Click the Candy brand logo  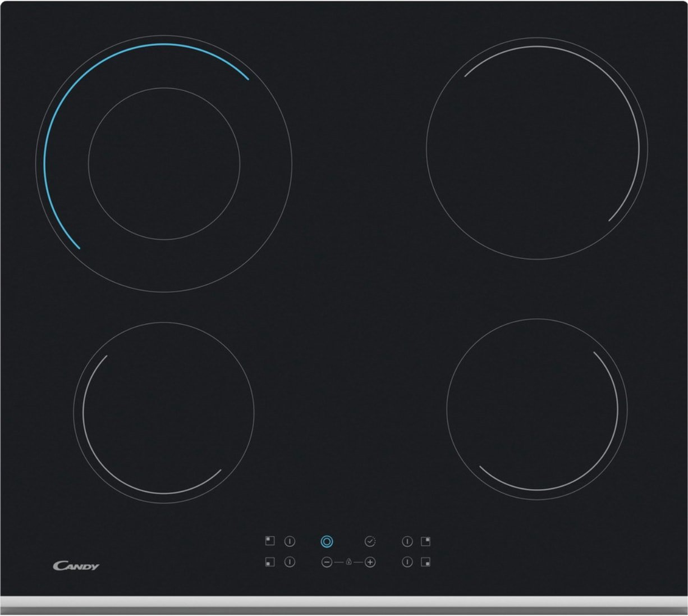coord(76,565)
